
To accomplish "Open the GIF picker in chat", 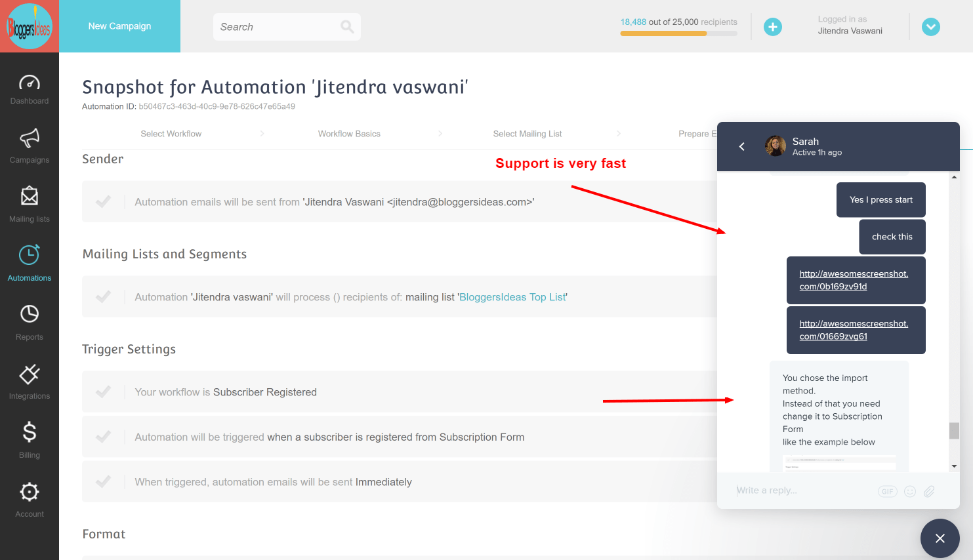I will (x=888, y=492).
